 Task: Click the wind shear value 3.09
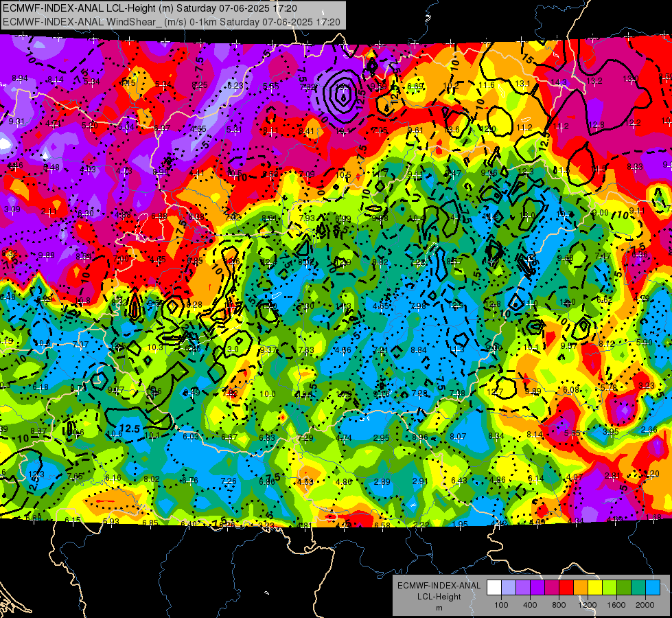pyautogui.click(x=12, y=209)
